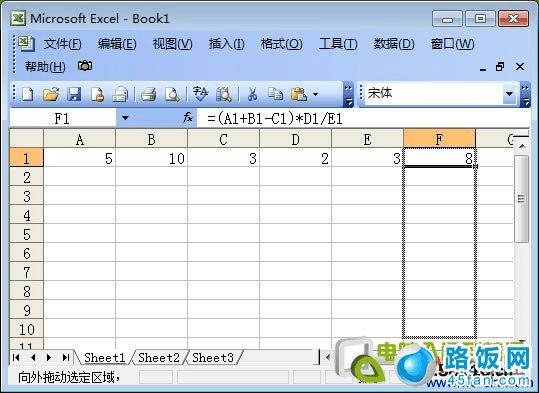Viewport: 539px width, 393px height.
Task: Select cell C1 containing 3
Action: pyautogui.click(x=223, y=158)
